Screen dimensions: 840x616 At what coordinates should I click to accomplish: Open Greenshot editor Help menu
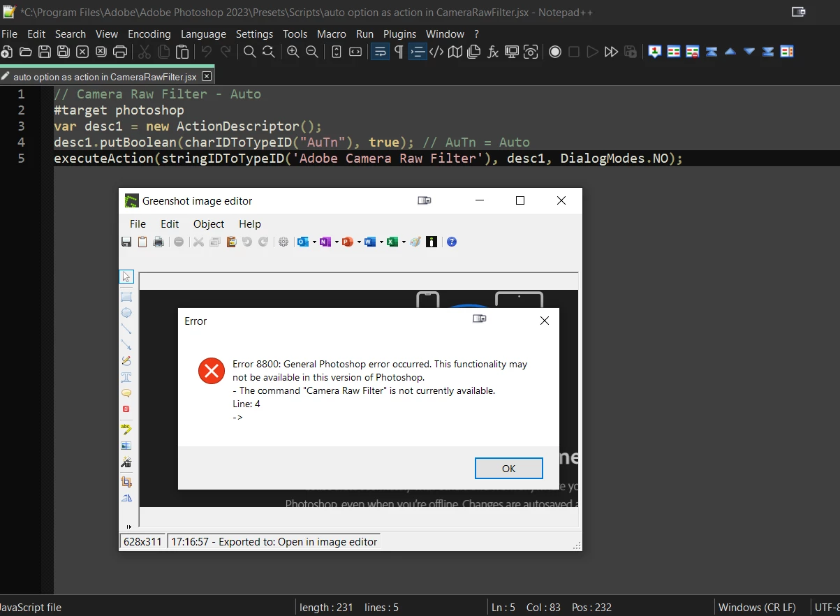pyautogui.click(x=250, y=223)
